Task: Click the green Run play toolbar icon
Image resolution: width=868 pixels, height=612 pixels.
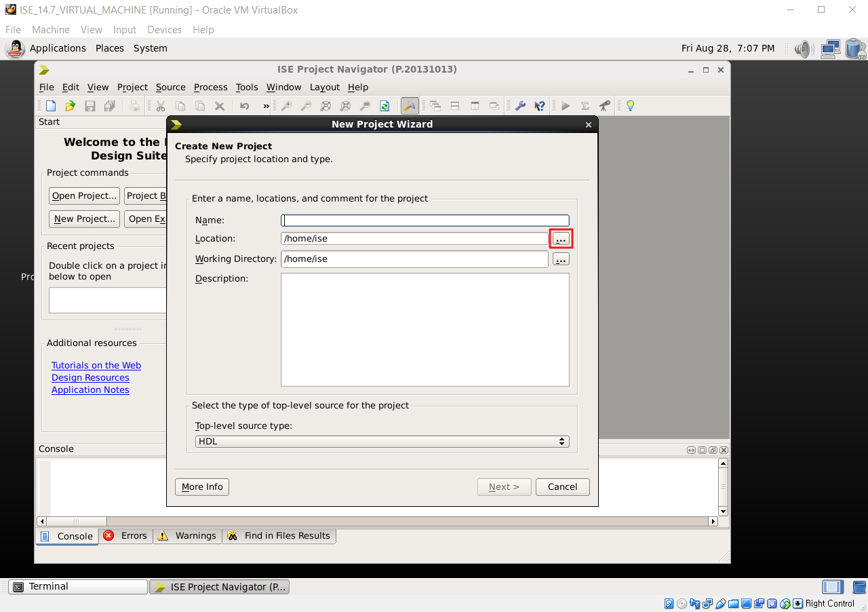Action: (566, 106)
